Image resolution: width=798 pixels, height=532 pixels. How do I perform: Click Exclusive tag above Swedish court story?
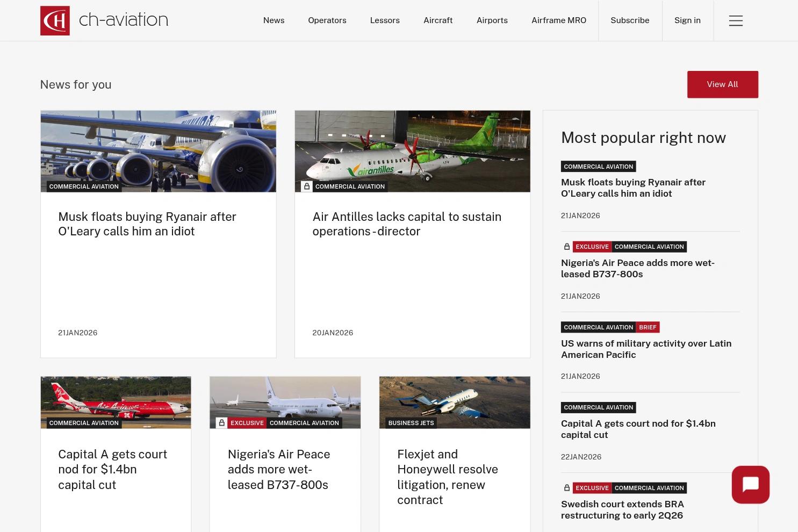point(592,488)
